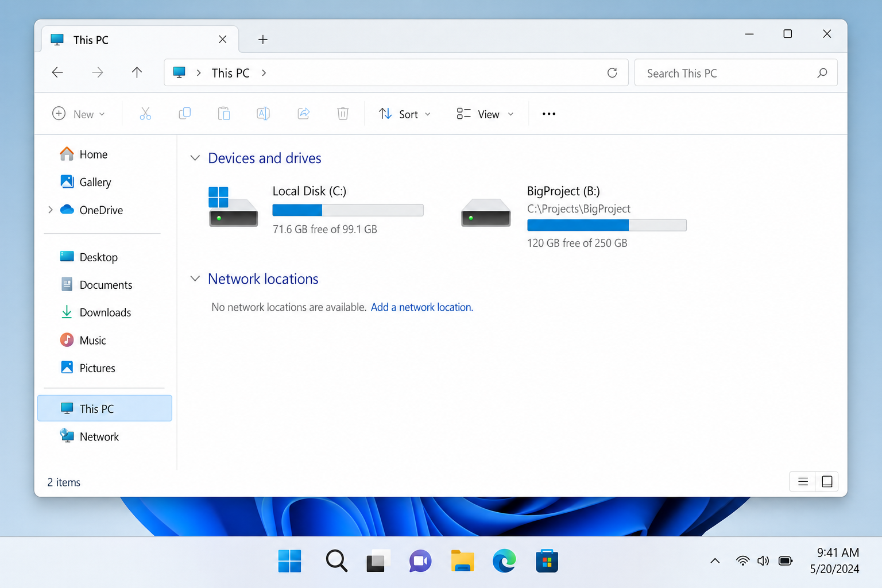The image size is (882, 588).
Task: Click the 120 GB free of 250 GB text
Action: 577,243
